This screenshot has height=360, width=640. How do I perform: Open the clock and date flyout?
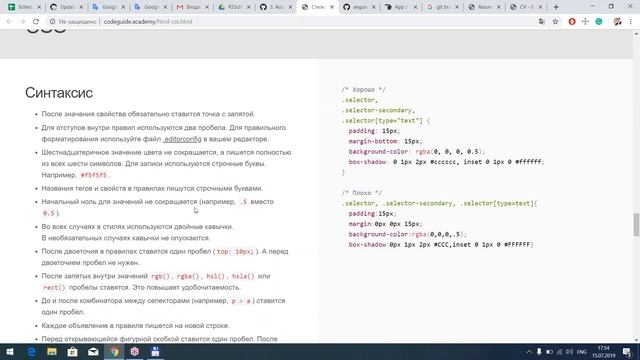(x=604, y=352)
